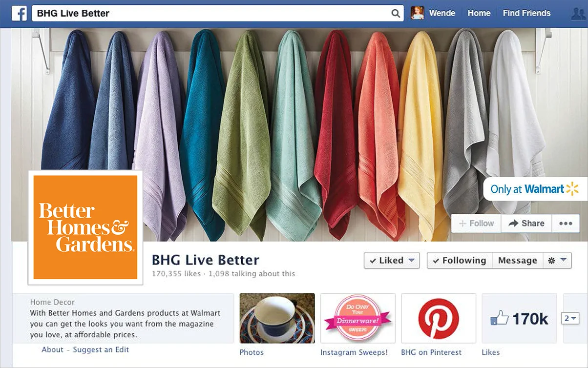Toggle the Liked button dropdown
588x368 pixels.
[x=392, y=260]
